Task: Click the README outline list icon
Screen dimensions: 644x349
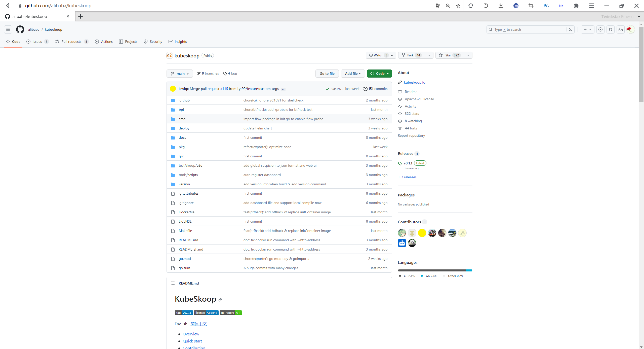Action: pyautogui.click(x=173, y=283)
